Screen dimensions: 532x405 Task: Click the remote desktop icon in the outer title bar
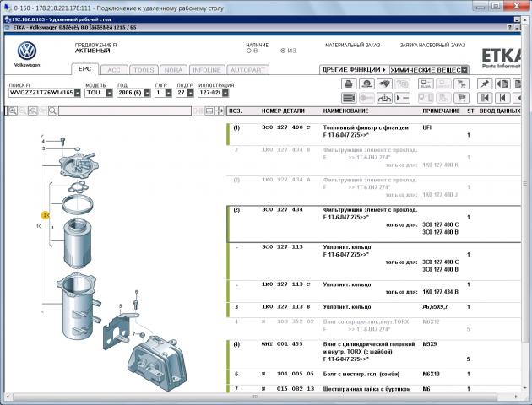click(8, 8)
